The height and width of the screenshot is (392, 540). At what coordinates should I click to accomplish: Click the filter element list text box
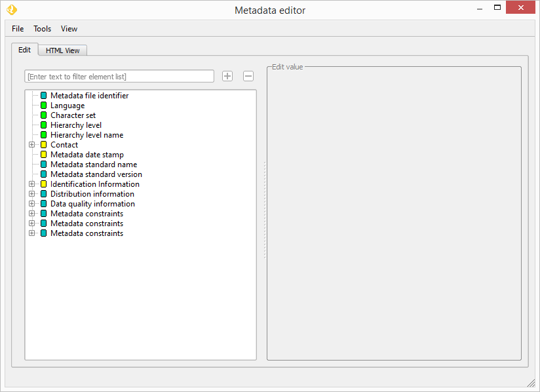pyautogui.click(x=119, y=76)
